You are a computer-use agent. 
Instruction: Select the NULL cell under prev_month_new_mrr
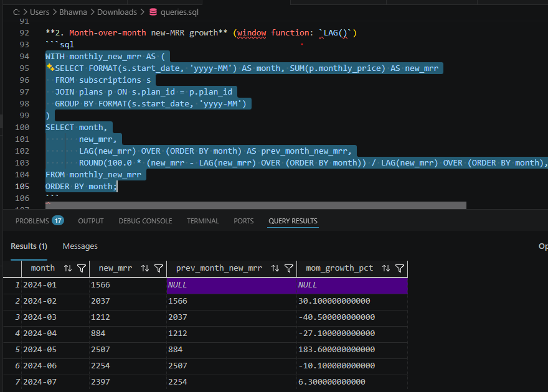[232, 285]
